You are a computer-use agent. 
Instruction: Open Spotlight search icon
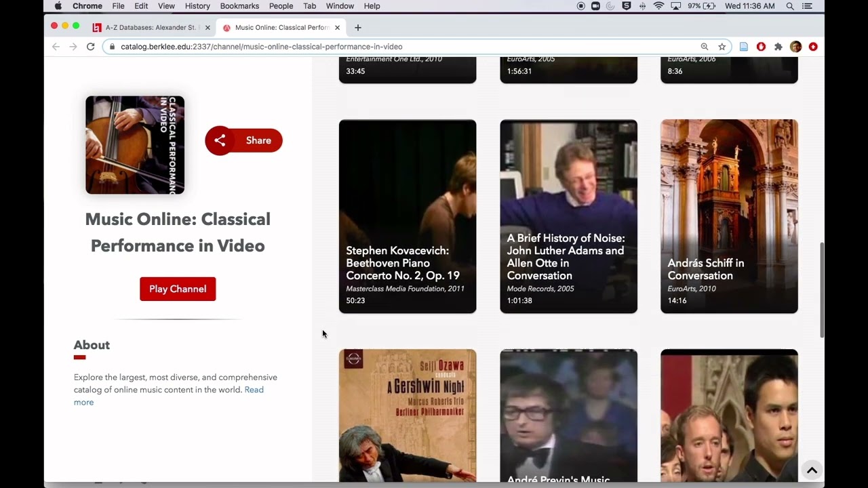(x=790, y=6)
